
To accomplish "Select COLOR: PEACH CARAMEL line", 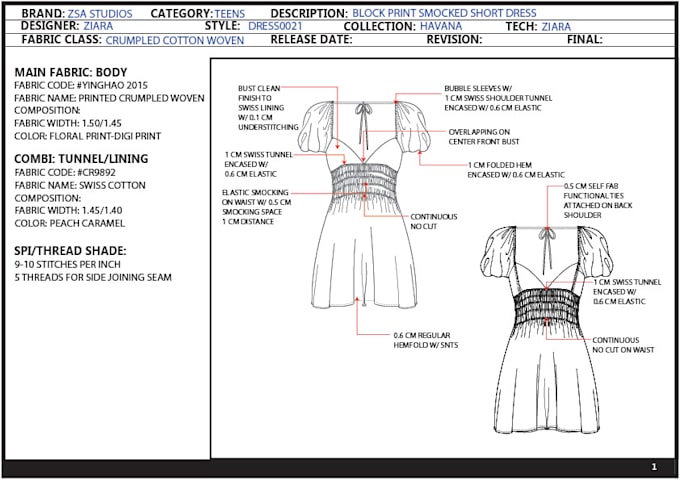I will 69,224.
